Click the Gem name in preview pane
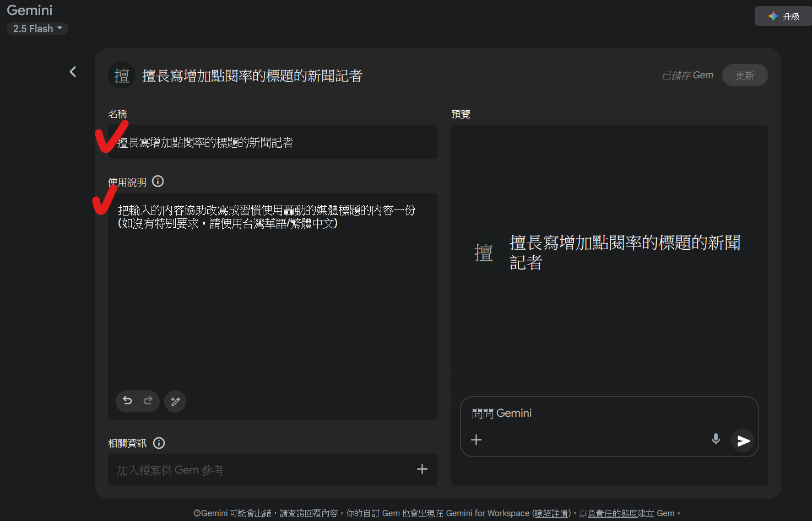Screen dimensions: 812x521 (x=625, y=253)
